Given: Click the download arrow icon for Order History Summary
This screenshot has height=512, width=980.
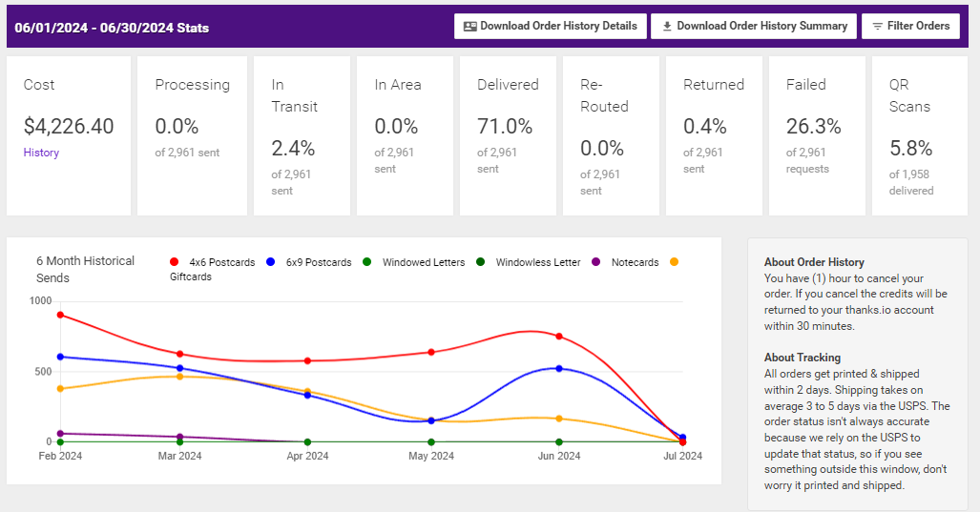Looking at the screenshot, I should pyautogui.click(x=667, y=27).
